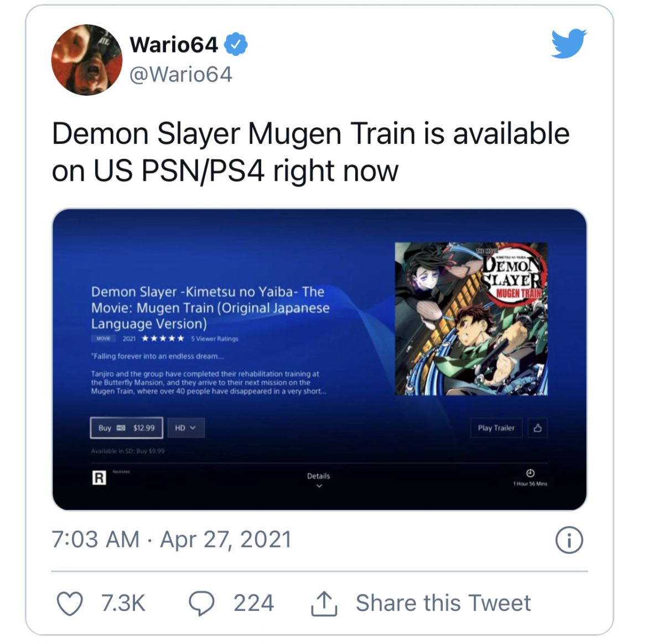Open Demon Slayer Mugen Train poster thumbnail
The image size is (664, 644).
[471, 319]
